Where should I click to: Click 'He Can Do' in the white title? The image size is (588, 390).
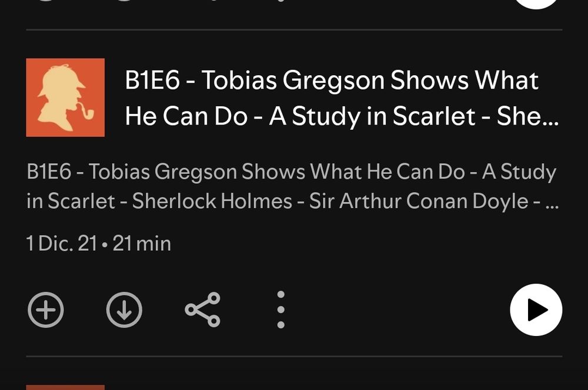[x=186, y=116]
